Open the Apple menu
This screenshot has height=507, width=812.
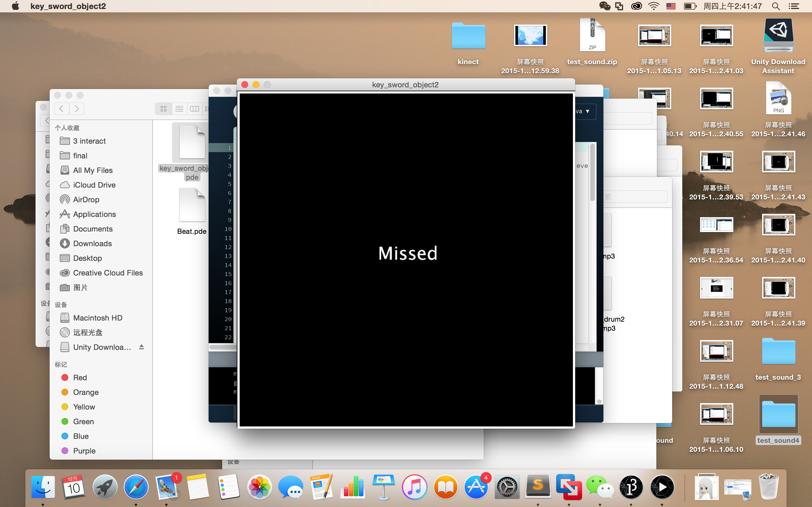pos(16,6)
